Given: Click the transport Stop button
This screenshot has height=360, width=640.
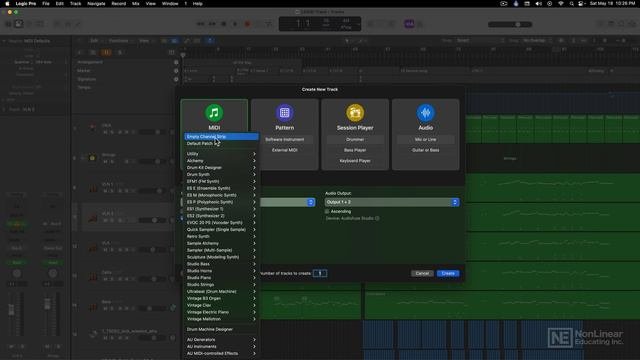Looking at the screenshot, I should pyautogui.click(x=223, y=24).
